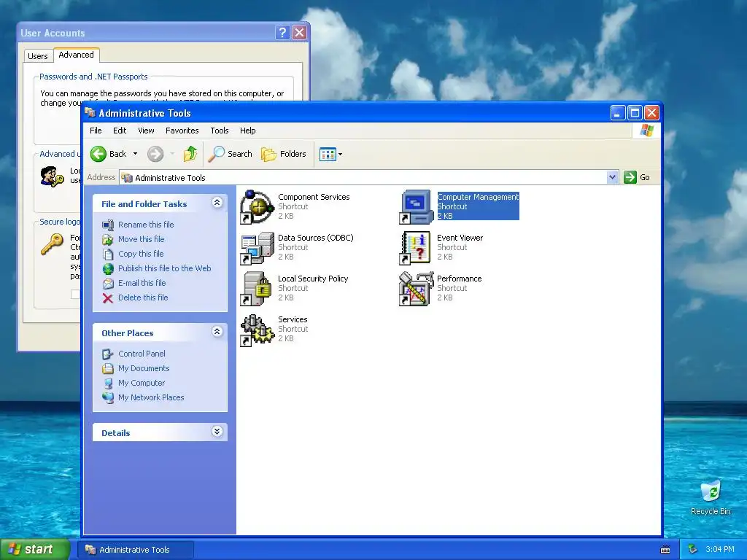Click the network tray icon near clock
The width and height of the screenshot is (747, 560).
[692, 550]
